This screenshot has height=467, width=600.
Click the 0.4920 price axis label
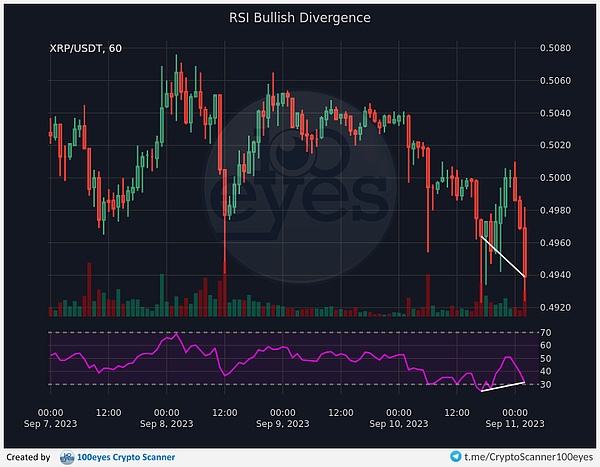tap(555, 307)
